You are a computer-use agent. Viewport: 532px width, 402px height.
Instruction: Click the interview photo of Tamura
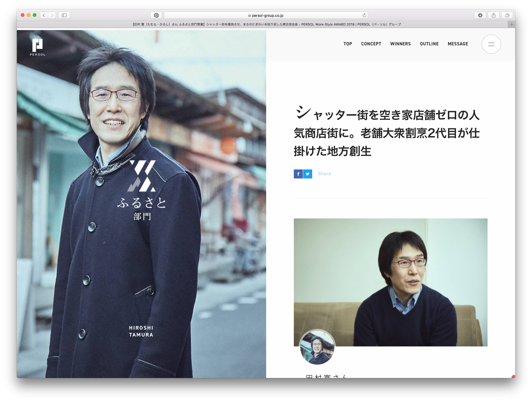(x=390, y=282)
